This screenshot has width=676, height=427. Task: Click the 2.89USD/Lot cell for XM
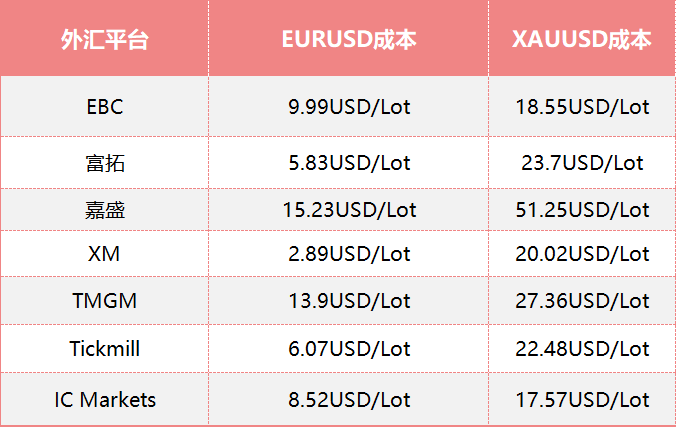point(349,254)
